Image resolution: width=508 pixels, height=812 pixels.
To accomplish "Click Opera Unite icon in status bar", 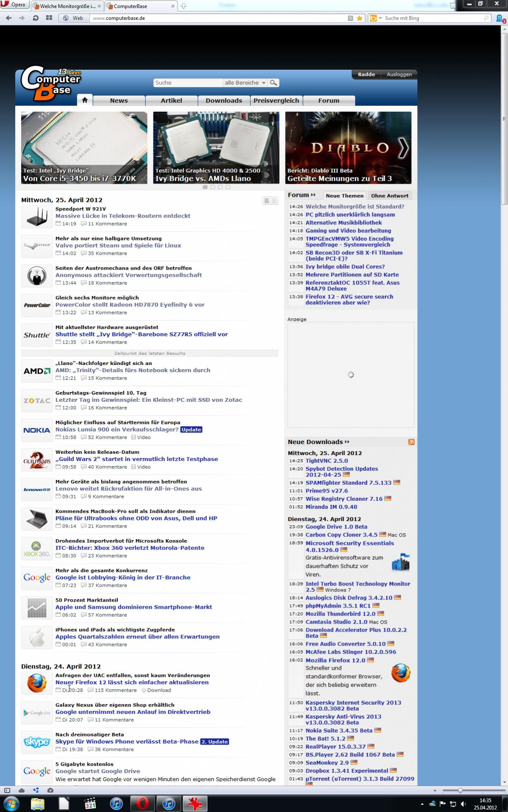I will coord(36,790).
